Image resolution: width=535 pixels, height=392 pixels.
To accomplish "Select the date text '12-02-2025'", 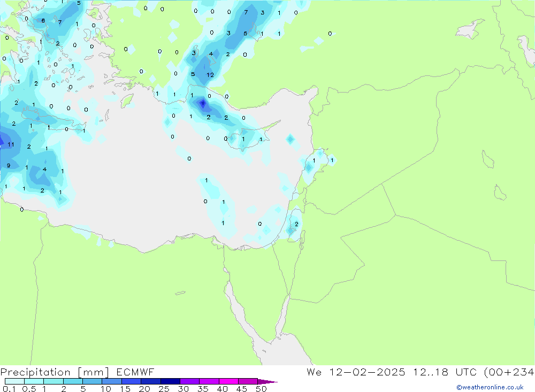I will coord(367,372).
